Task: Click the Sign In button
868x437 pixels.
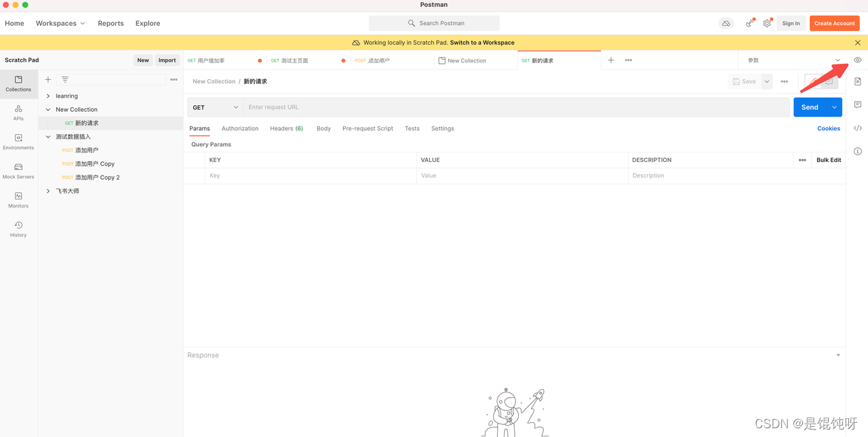Action: pyautogui.click(x=791, y=23)
